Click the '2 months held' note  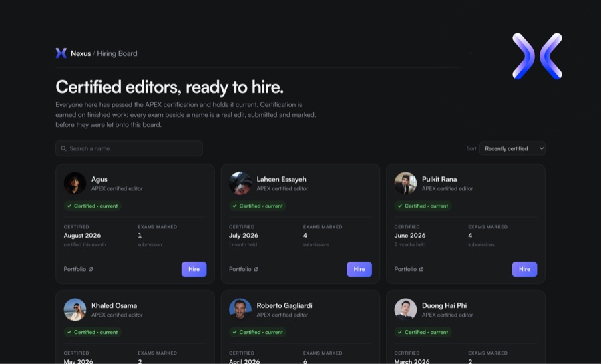pos(410,245)
